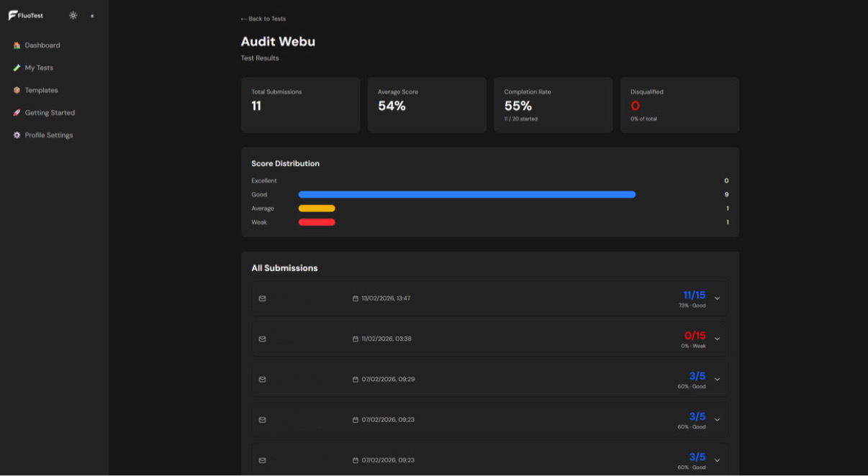Image resolution: width=868 pixels, height=476 pixels.
Task: Click the Templates package icon
Action: pos(17,90)
